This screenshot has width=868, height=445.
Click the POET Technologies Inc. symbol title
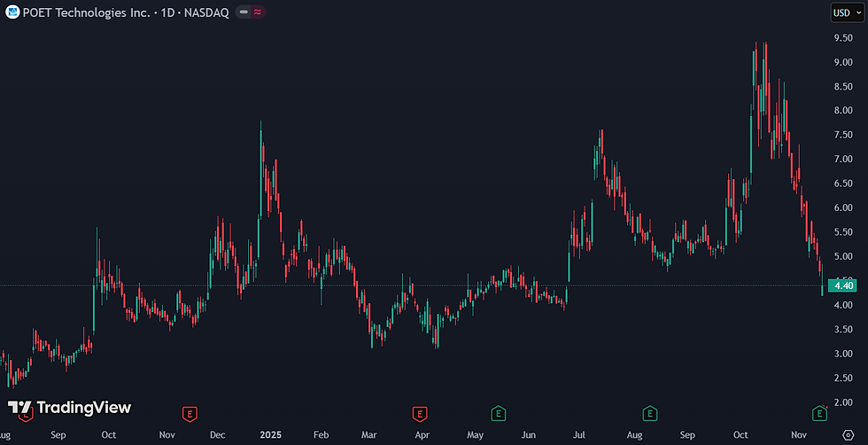click(87, 12)
